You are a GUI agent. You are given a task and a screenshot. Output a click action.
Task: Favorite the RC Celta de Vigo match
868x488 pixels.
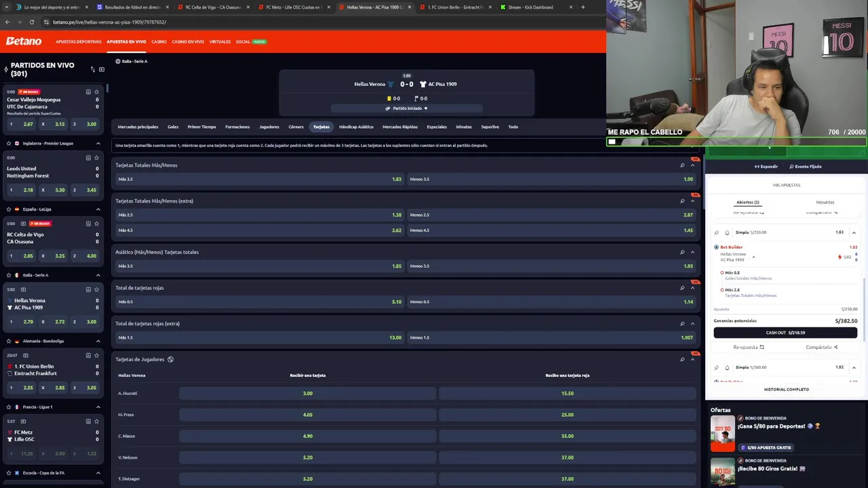[97, 224]
